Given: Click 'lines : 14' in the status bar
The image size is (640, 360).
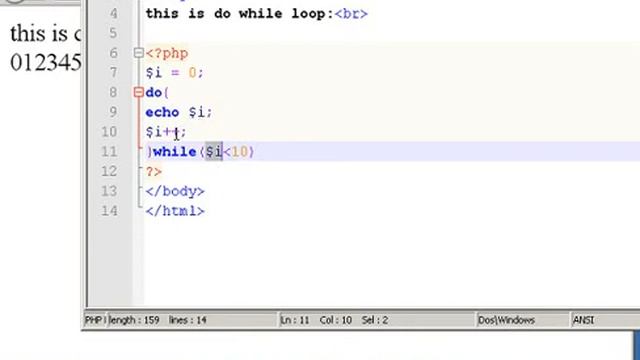Looking at the screenshot, I should (188, 320).
